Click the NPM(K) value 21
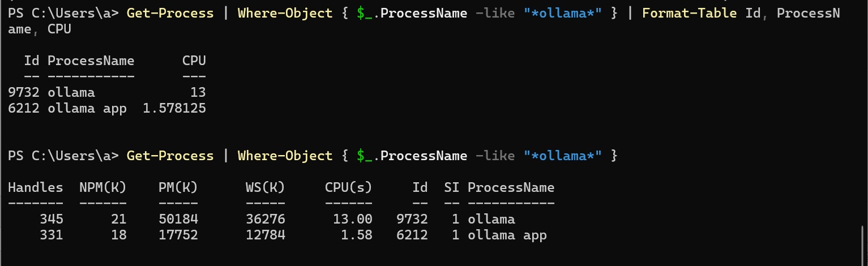This screenshot has height=266, width=868. point(118,219)
